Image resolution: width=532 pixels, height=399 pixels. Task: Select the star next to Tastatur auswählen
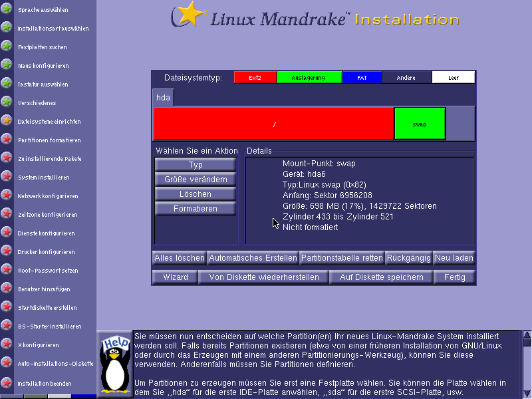point(7,82)
